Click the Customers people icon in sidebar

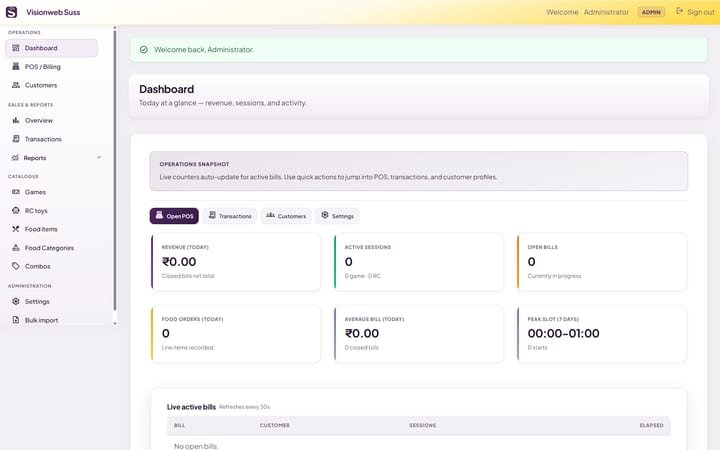click(x=16, y=85)
